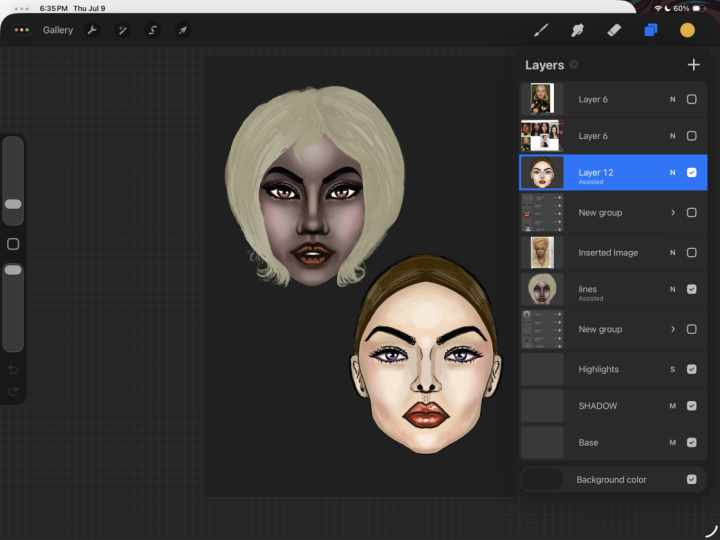
Task: Tap the Background color swatch
Action: pos(542,479)
